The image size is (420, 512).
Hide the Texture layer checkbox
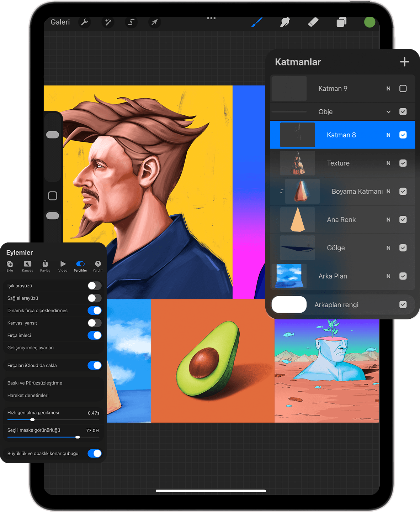403,163
